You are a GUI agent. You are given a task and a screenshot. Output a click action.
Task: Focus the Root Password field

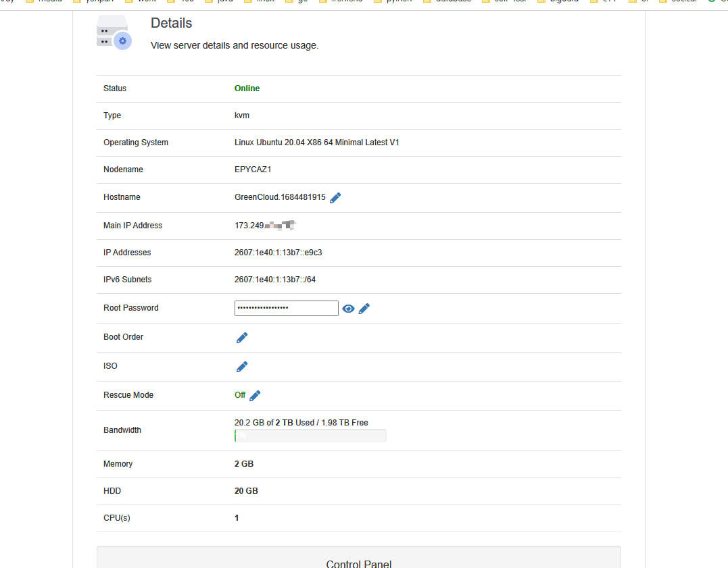click(x=287, y=308)
